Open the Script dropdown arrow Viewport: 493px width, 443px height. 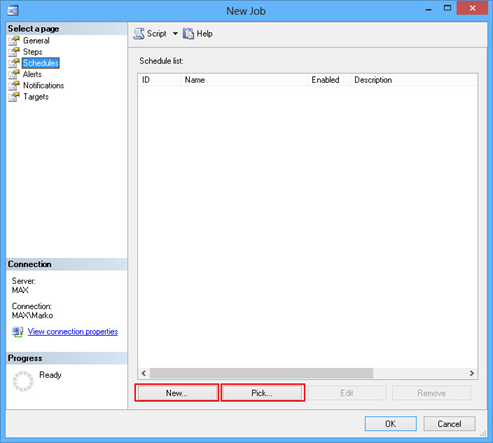(x=175, y=34)
